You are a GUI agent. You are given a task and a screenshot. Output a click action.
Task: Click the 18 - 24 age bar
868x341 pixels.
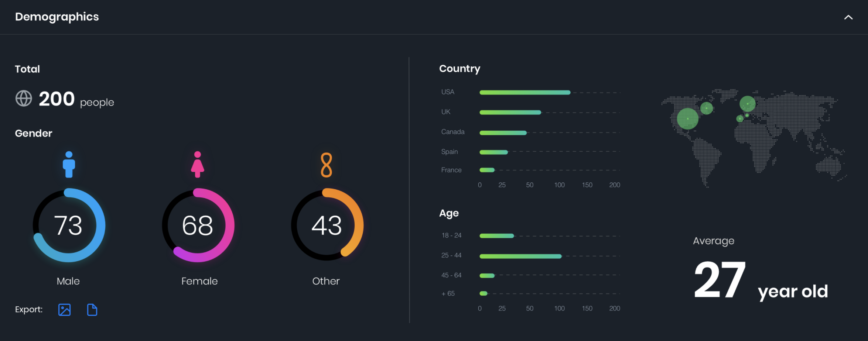click(x=497, y=236)
